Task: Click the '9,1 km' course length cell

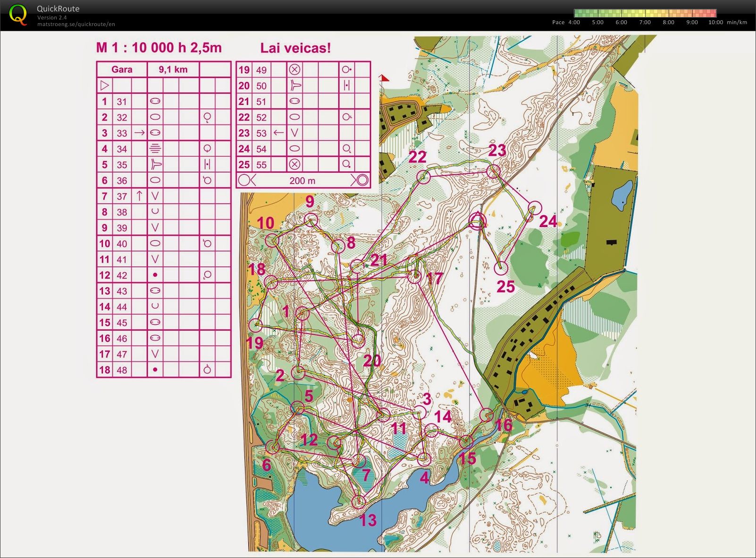Action: [x=173, y=69]
